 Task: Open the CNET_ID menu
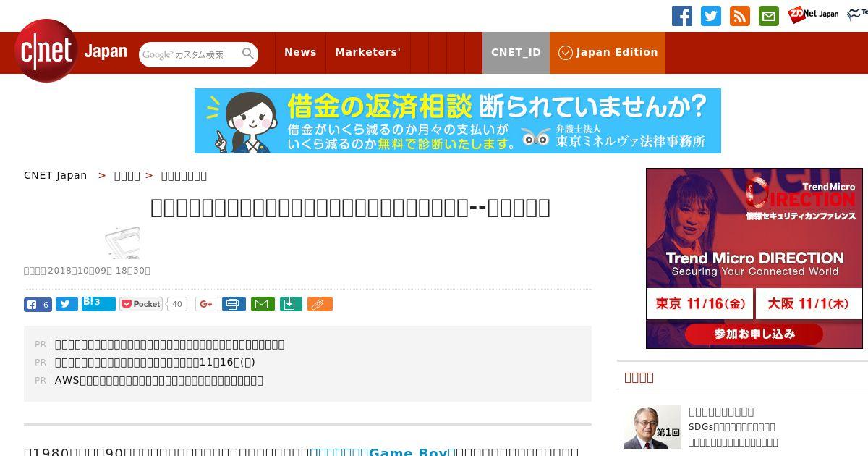[x=516, y=52]
